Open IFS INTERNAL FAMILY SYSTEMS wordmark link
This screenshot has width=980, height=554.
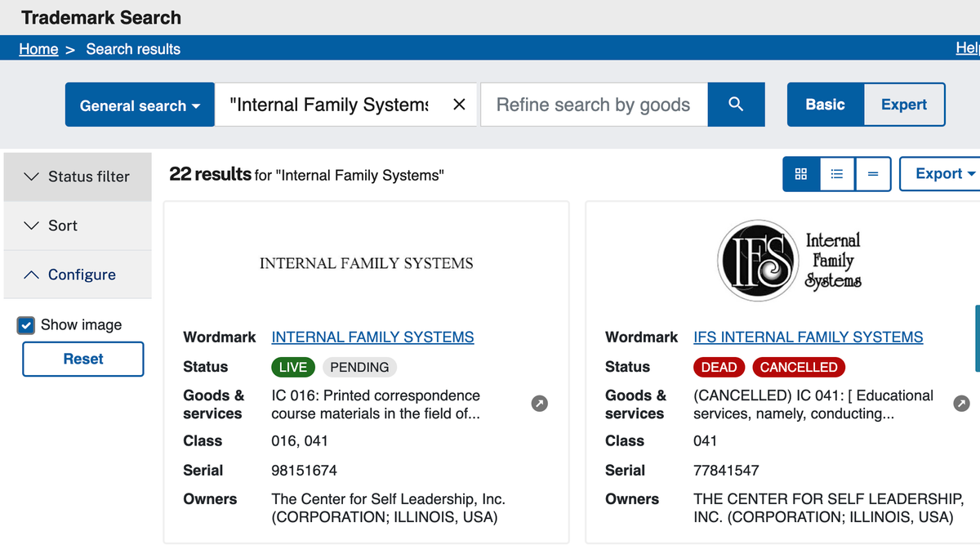pos(808,337)
